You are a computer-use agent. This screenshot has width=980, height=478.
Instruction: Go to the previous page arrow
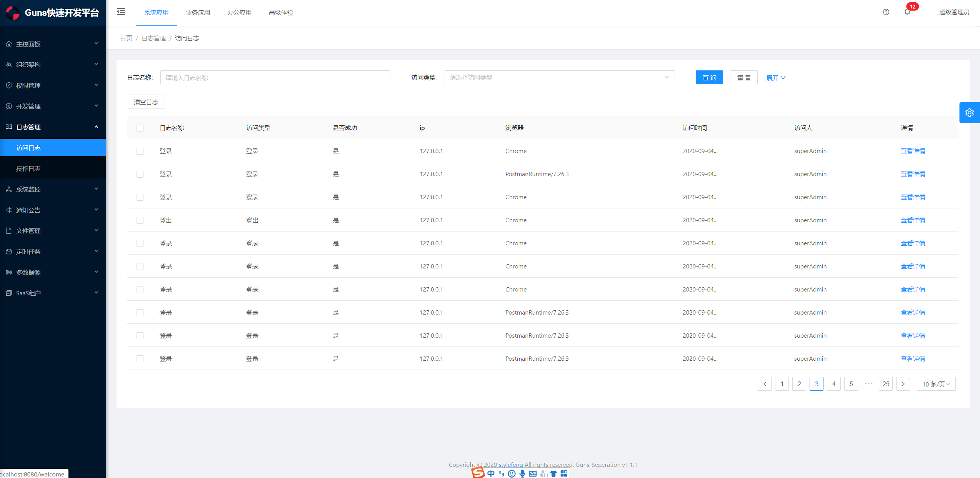[x=764, y=384]
